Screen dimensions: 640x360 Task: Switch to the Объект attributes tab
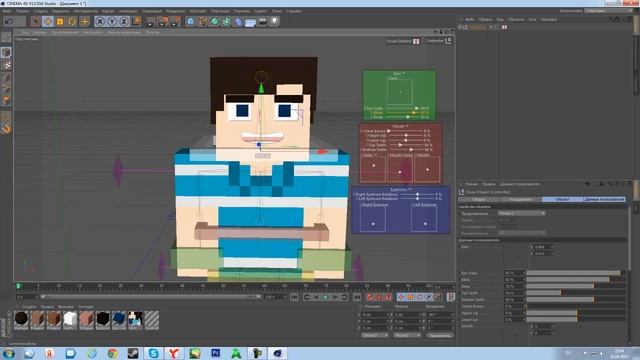coord(562,199)
